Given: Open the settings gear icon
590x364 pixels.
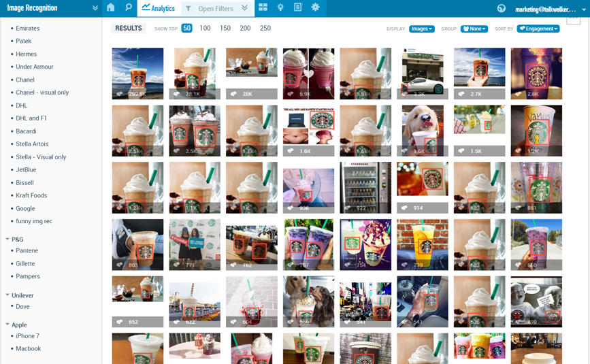Looking at the screenshot, I should pos(315,7).
